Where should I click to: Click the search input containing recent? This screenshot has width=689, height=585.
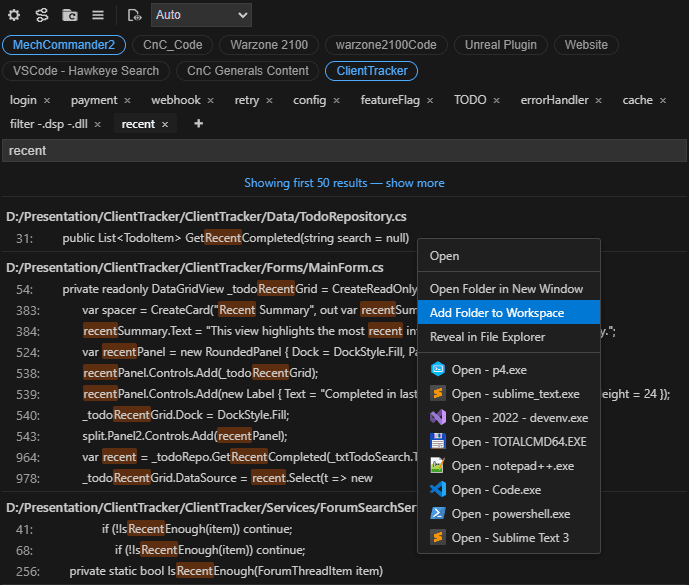tap(344, 151)
